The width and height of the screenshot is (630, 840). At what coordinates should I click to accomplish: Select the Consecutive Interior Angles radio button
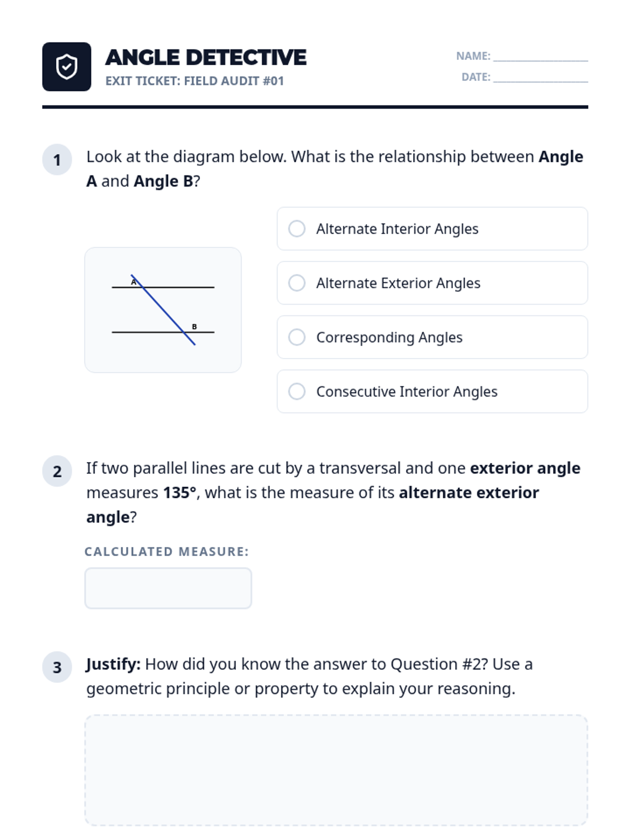pos(297,392)
